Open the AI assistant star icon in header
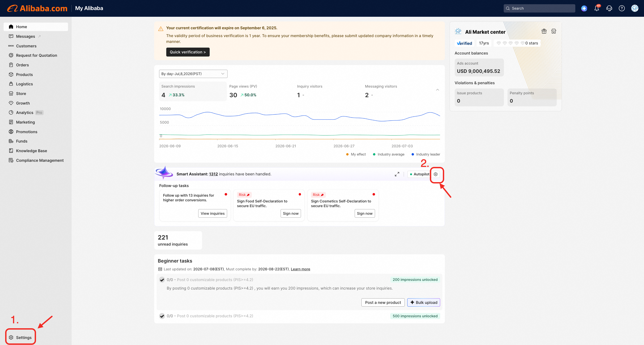The width and height of the screenshot is (644, 345). click(x=584, y=8)
